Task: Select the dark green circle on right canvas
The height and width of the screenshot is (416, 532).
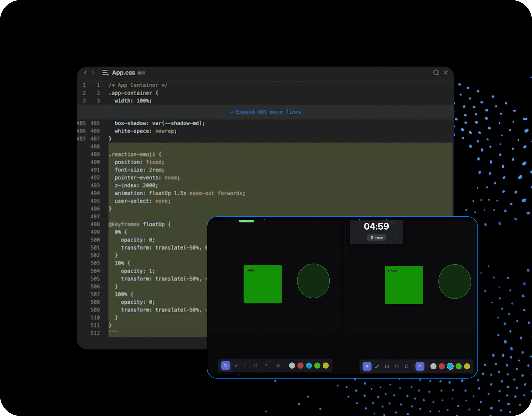Action: tap(454, 282)
